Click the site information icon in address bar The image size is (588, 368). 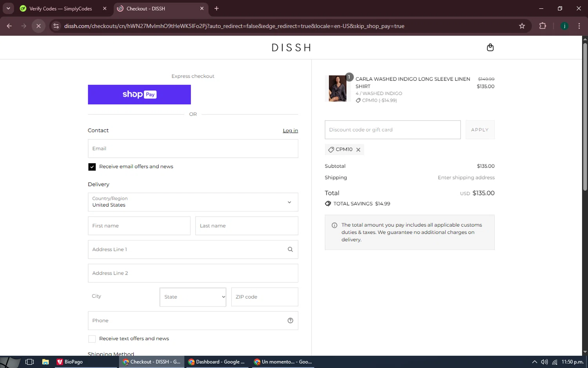tap(56, 26)
